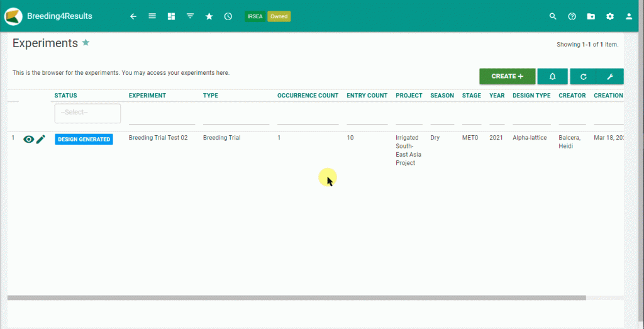Image resolution: width=644 pixels, height=329 pixels.
Task: Open the help question mark icon
Action: pyautogui.click(x=572, y=16)
